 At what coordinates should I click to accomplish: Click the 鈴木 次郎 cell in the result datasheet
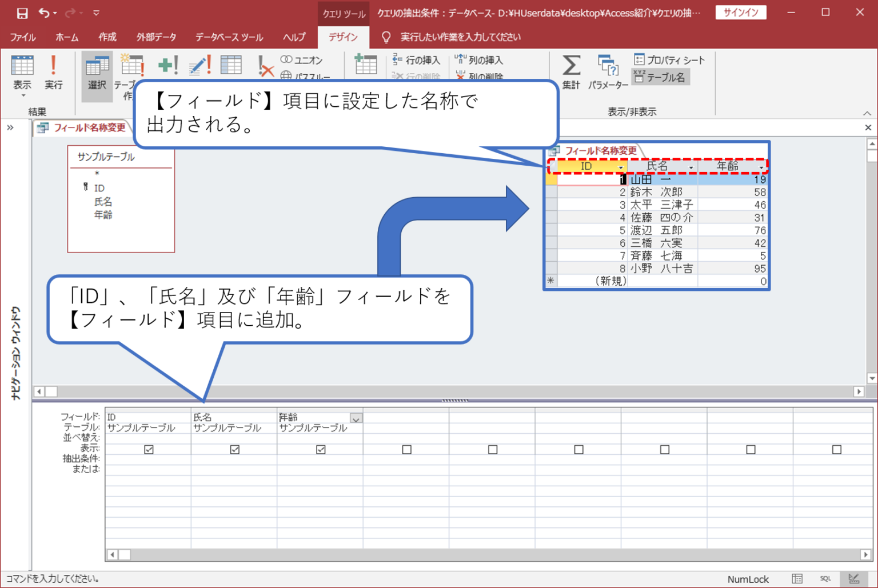point(663,193)
